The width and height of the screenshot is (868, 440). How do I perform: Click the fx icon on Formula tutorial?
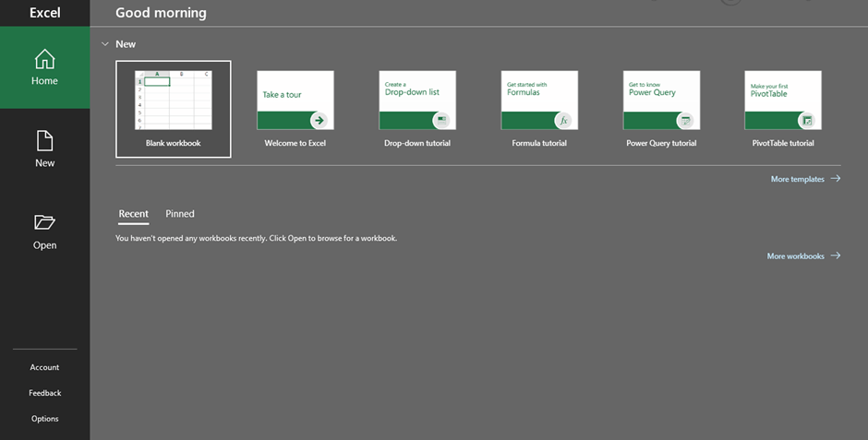pyautogui.click(x=562, y=120)
